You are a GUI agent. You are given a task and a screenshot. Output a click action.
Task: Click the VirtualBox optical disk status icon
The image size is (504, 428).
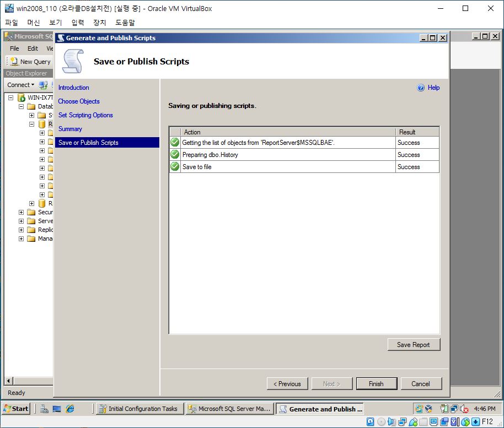tap(381, 421)
